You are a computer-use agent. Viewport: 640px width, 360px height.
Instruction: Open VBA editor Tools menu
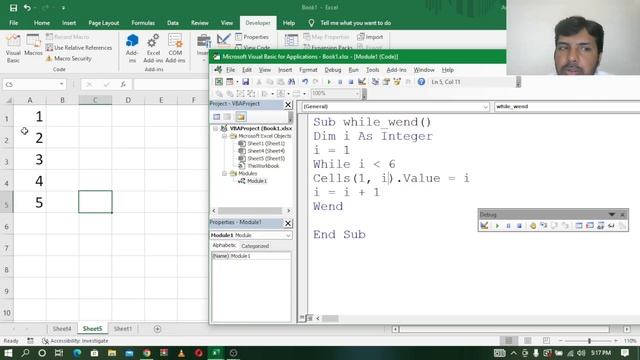point(372,70)
